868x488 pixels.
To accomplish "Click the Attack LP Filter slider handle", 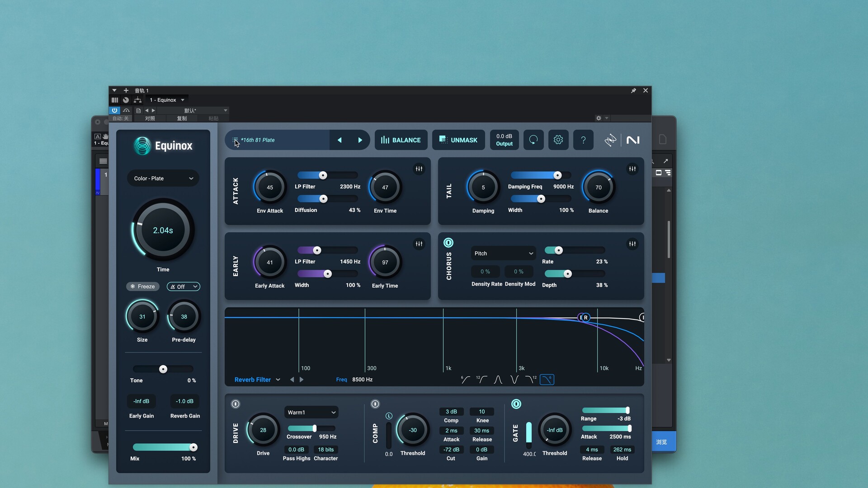I will [x=323, y=175].
